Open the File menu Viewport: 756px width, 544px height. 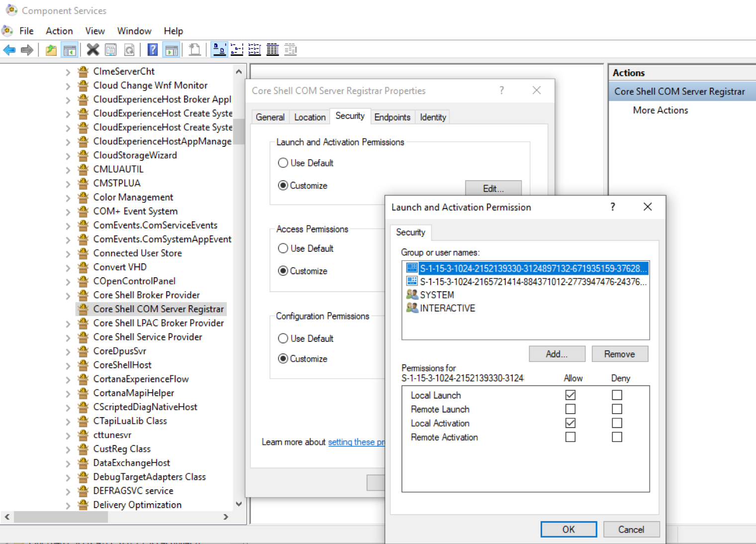(26, 31)
